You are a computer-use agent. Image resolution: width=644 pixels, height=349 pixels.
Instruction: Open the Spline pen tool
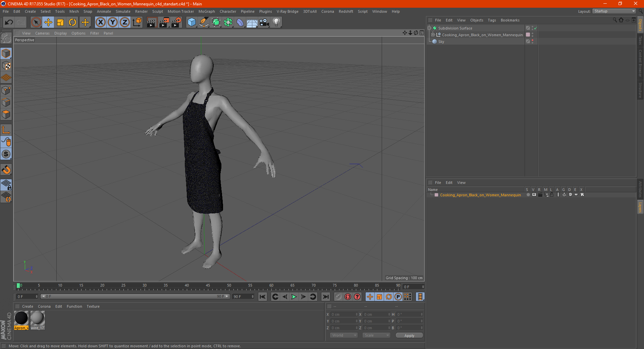coord(204,22)
